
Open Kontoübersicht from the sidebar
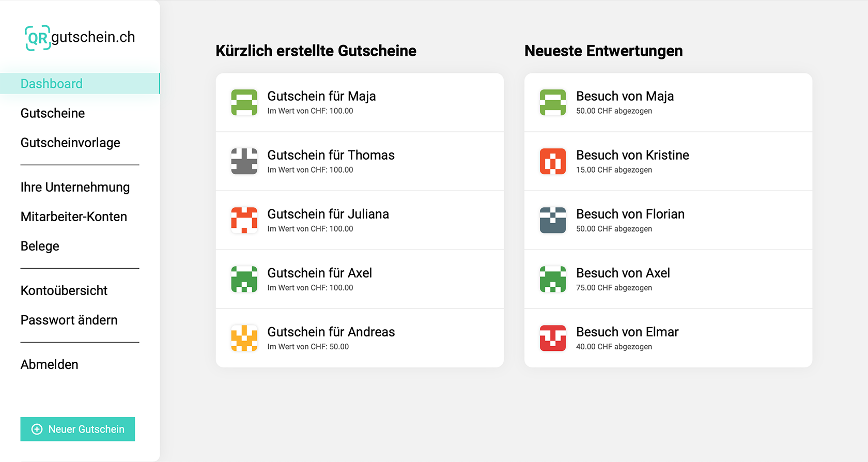click(64, 290)
